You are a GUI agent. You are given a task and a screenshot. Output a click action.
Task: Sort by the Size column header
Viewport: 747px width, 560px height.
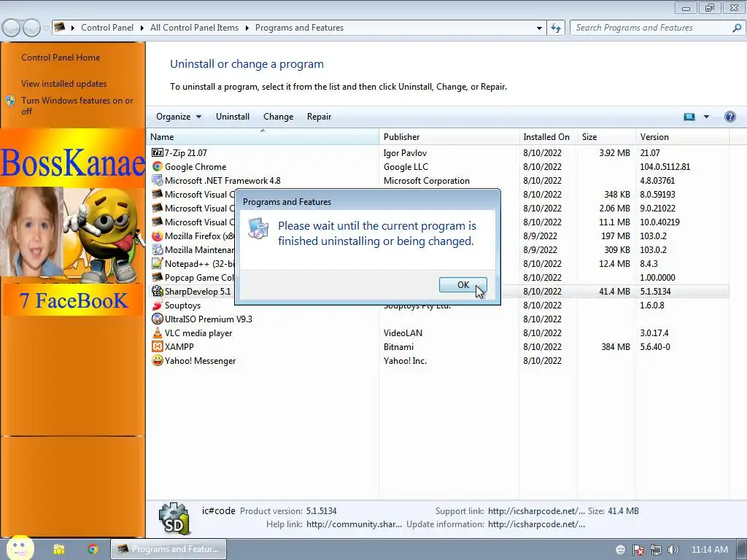pyautogui.click(x=606, y=136)
